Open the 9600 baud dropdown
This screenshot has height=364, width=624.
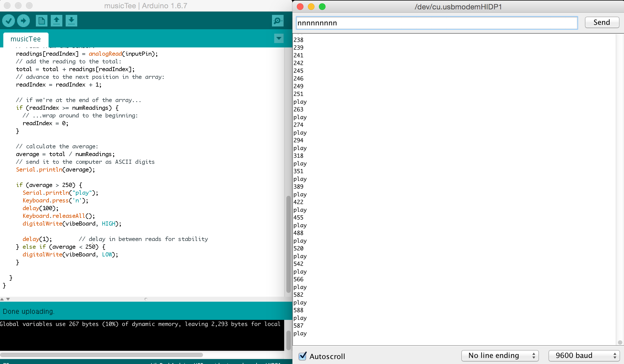point(584,355)
